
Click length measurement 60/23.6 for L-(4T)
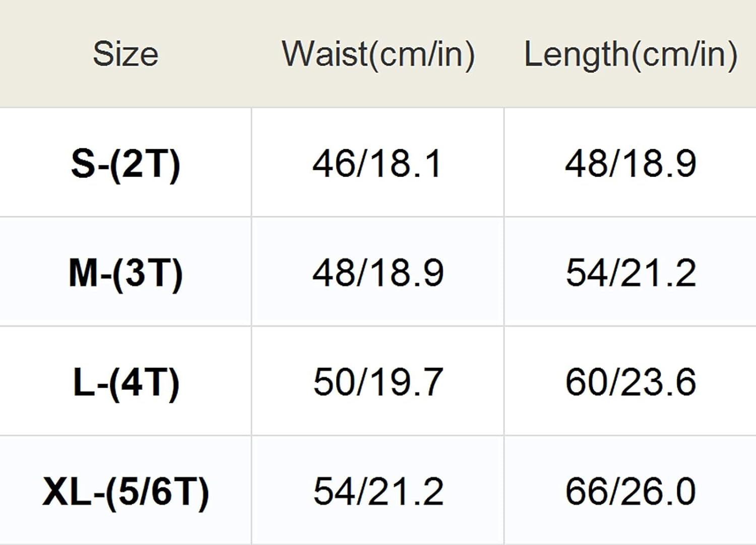[631, 382]
